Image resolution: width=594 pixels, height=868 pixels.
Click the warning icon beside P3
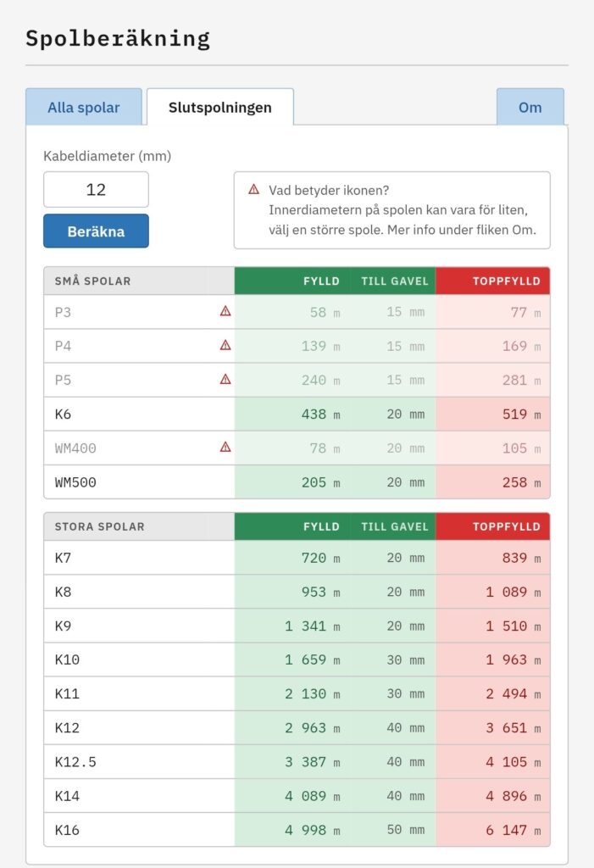(225, 312)
